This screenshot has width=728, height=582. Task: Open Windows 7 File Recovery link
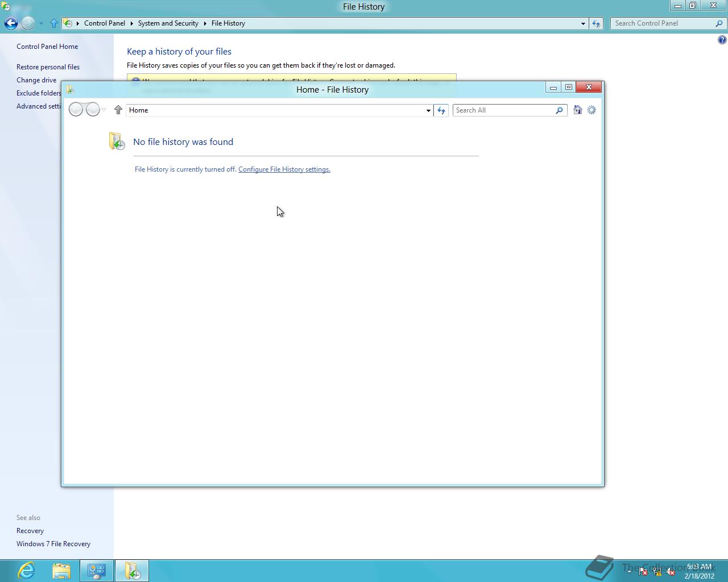coord(53,544)
